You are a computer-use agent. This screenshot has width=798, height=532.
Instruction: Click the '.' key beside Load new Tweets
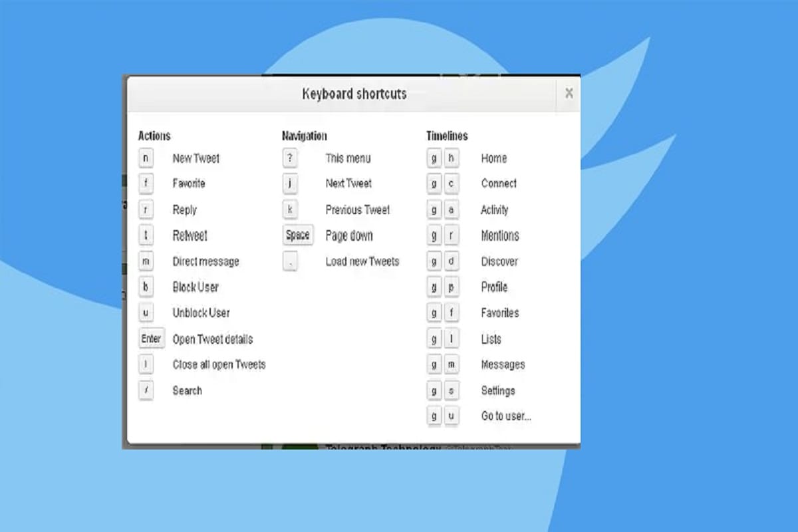coord(290,261)
